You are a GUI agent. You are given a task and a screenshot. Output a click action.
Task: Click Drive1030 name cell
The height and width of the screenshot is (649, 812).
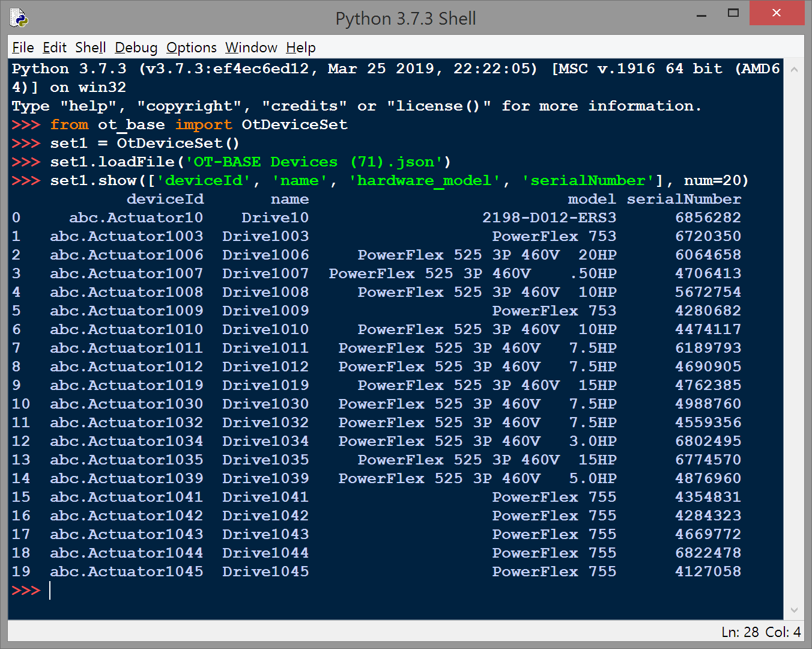(x=265, y=404)
